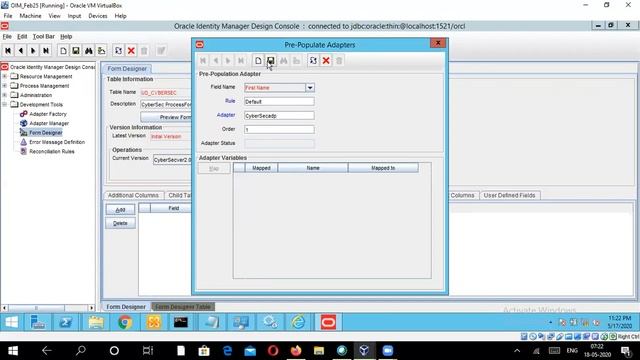Collapse Development Tools tree node
The image size is (640, 360).
pyautogui.click(x=4, y=104)
